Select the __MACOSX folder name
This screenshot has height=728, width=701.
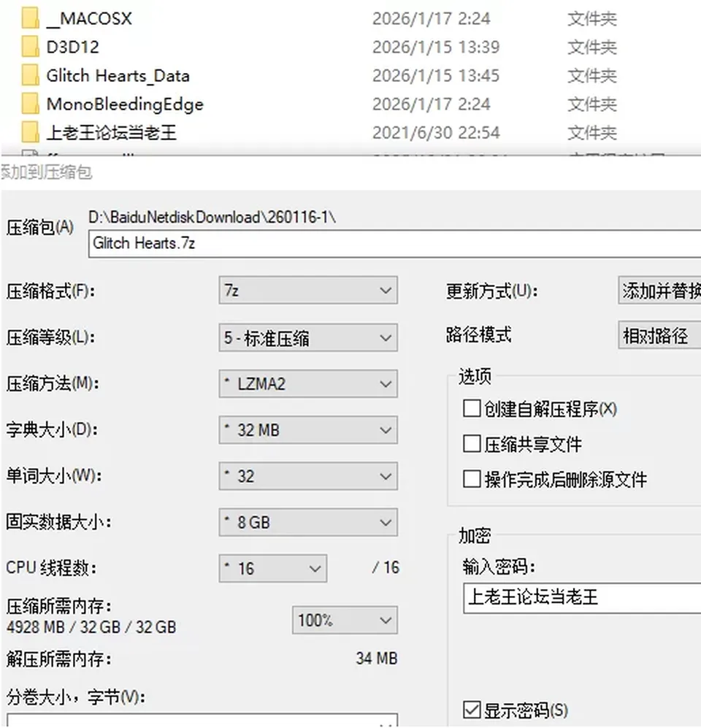tap(89, 18)
